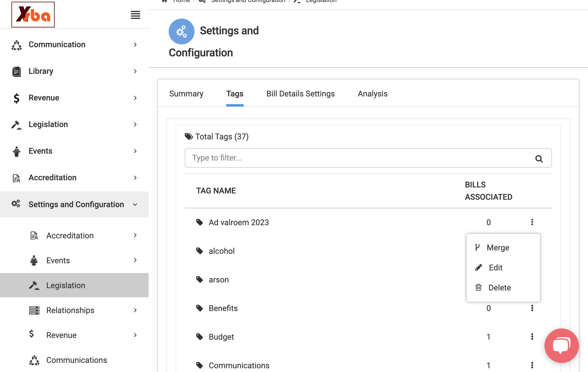Viewport: 588px width, 372px height.
Task: Click the arson tag name
Action: pos(219,280)
